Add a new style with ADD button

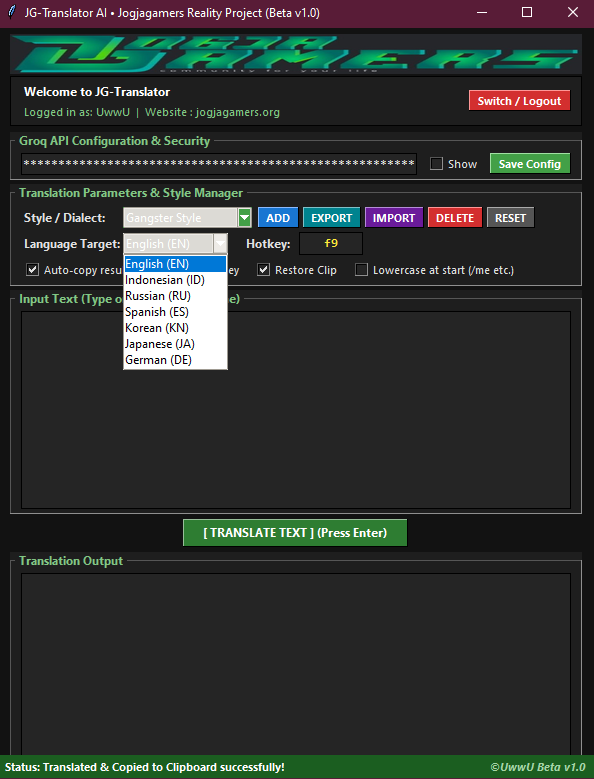click(278, 218)
